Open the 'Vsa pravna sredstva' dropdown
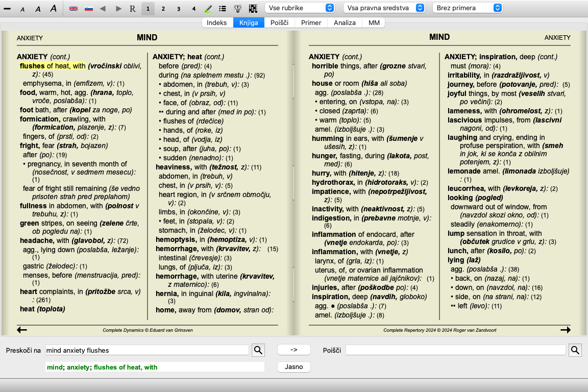This screenshot has width=588, height=392. click(x=384, y=8)
